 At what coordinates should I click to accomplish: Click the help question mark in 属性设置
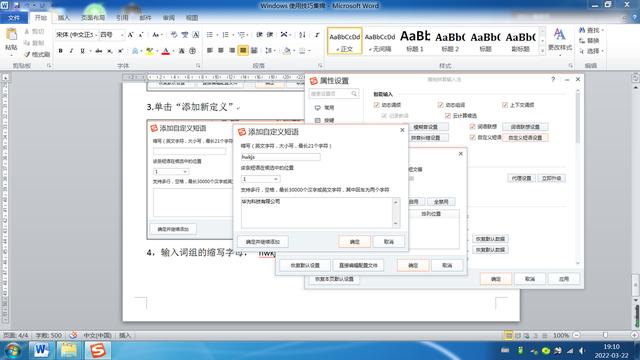tap(553, 79)
